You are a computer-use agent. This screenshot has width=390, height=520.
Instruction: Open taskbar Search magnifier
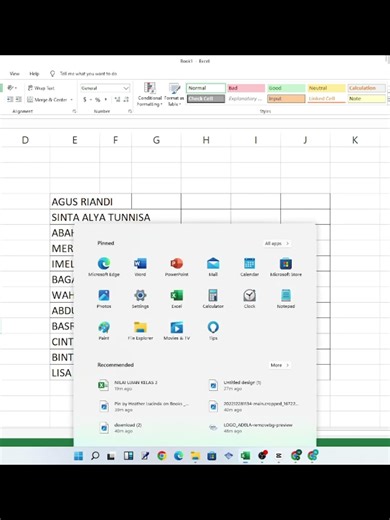pos(95,455)
